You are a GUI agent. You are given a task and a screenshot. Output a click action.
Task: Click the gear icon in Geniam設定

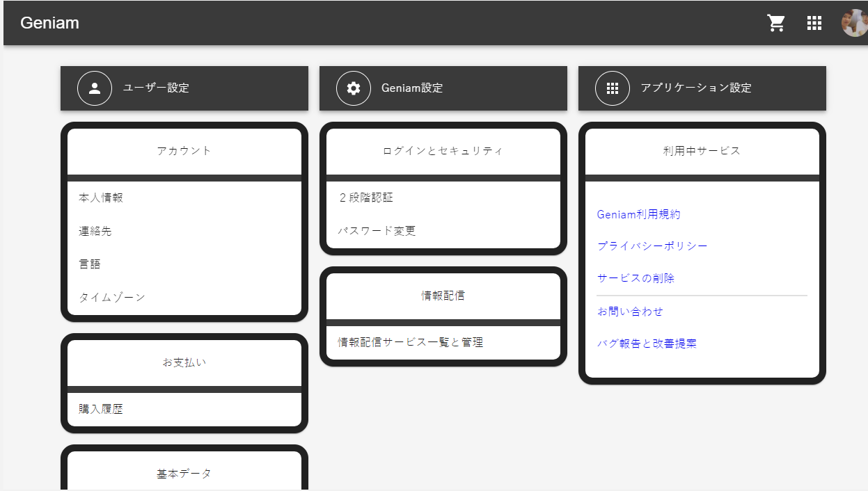[x=354, y=88]
